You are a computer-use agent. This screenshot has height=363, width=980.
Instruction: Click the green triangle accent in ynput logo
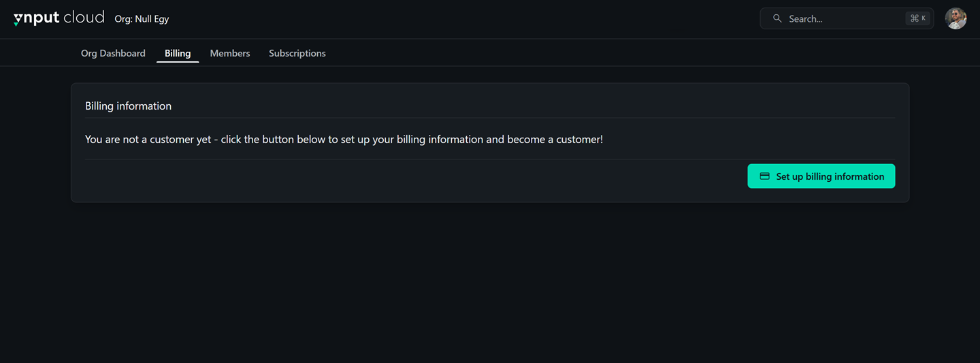point(16,24)
